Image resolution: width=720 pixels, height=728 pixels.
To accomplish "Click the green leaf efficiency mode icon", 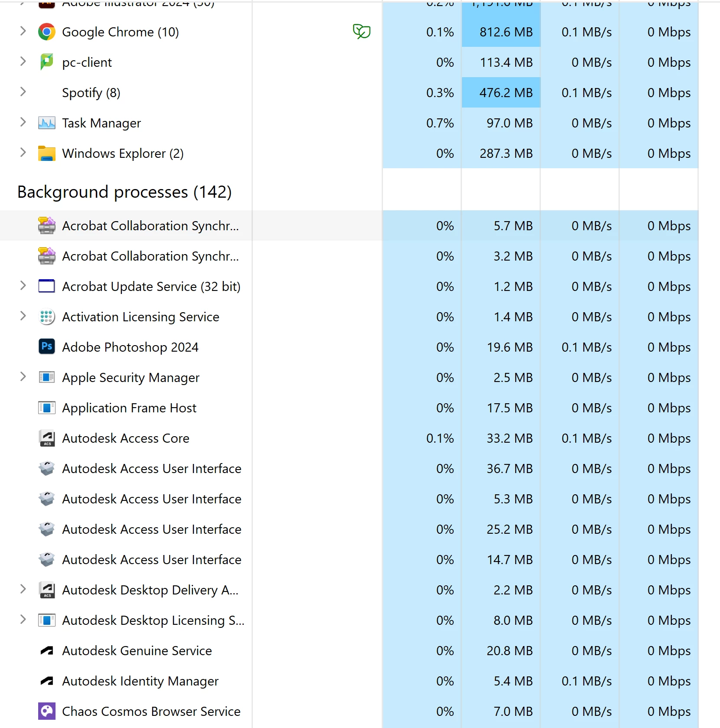I will click(x=361, y=31).
